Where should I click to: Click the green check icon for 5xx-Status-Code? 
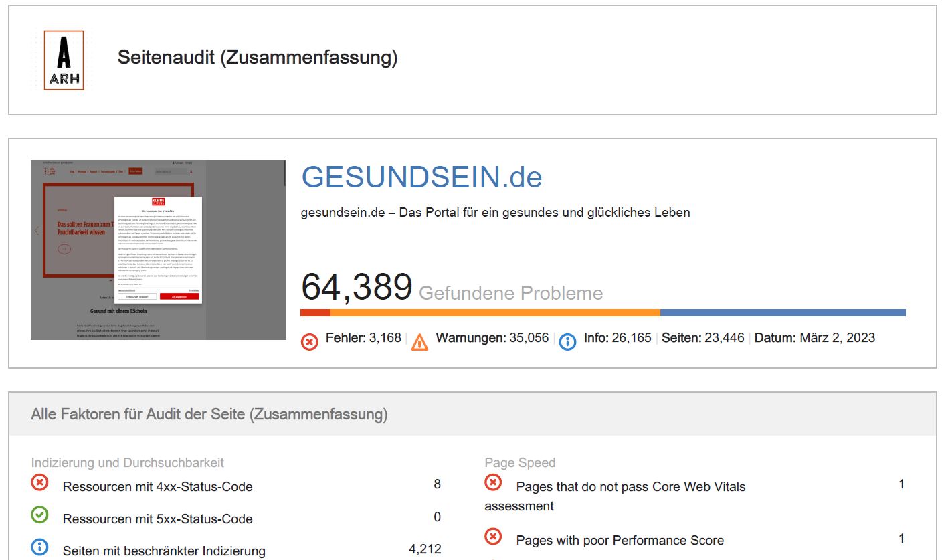[40, 515]
